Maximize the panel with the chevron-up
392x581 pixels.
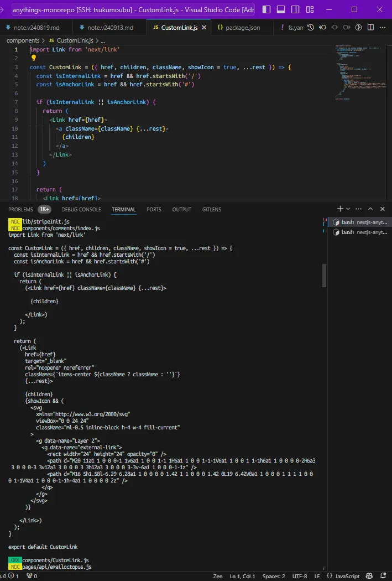(x=370, y=209)
